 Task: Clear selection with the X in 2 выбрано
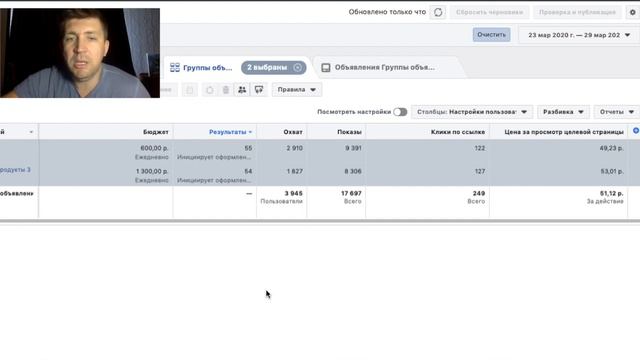[298, 68]
